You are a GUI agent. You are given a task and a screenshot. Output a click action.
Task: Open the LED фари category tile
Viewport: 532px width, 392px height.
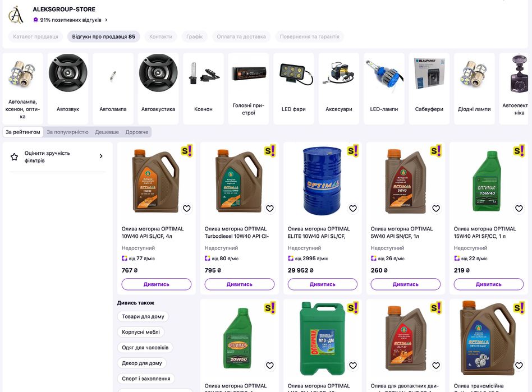coord(293,88)
